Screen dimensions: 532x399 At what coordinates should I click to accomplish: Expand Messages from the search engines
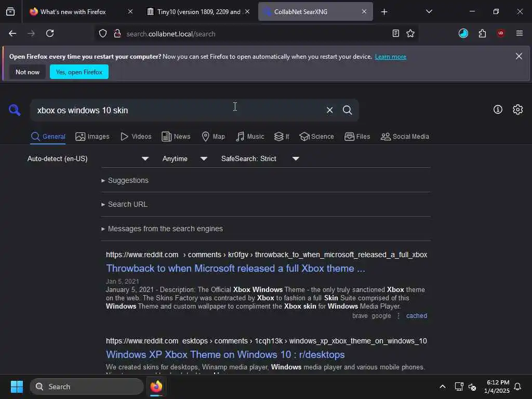tap(162, 229)
